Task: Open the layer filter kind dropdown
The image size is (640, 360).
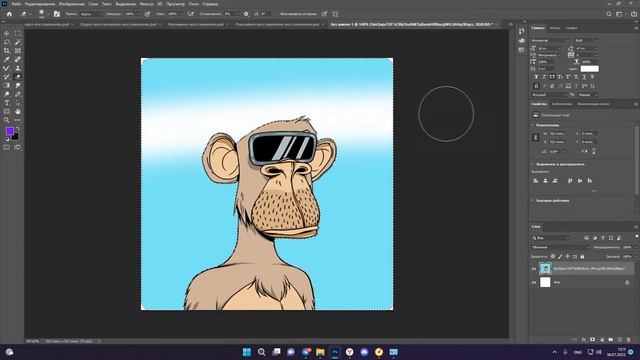Action: (x=551, y=238)
